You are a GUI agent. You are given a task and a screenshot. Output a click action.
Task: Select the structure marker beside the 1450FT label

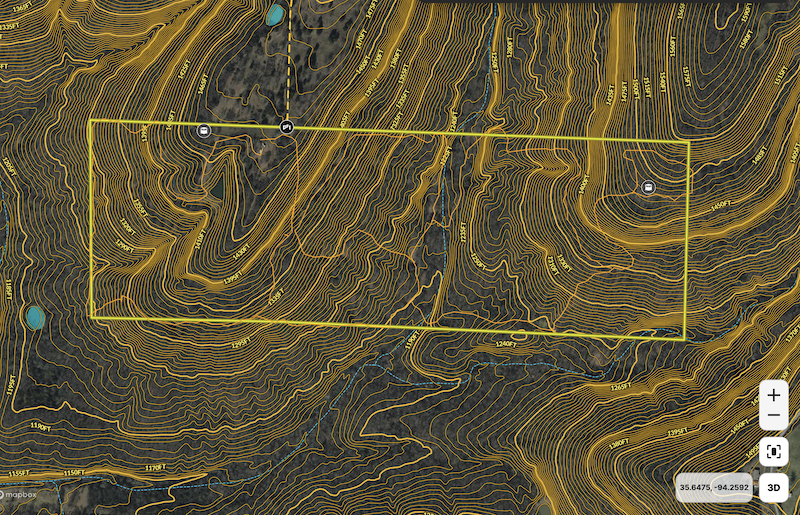click(x=648, y=187)
